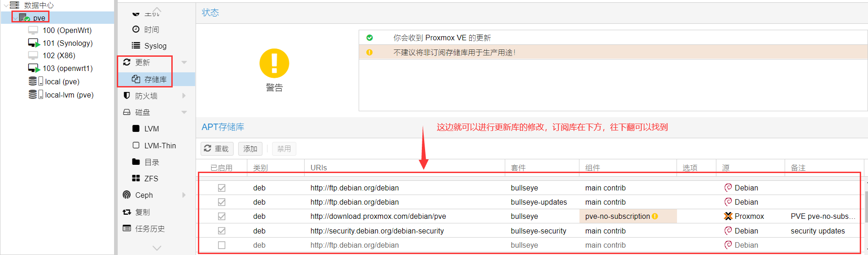The image size is (868, 255).
Task: Click the clock icon beside 时间
Action: [x=136, y=29]
